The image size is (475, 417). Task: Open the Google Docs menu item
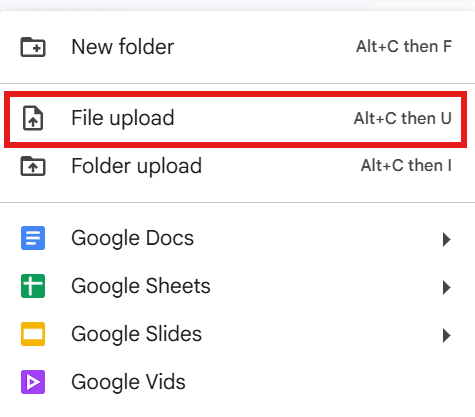click(237, 238)
